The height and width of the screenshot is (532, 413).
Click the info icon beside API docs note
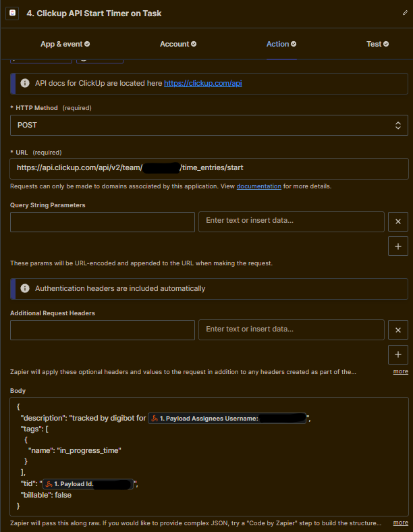point(25,83)
